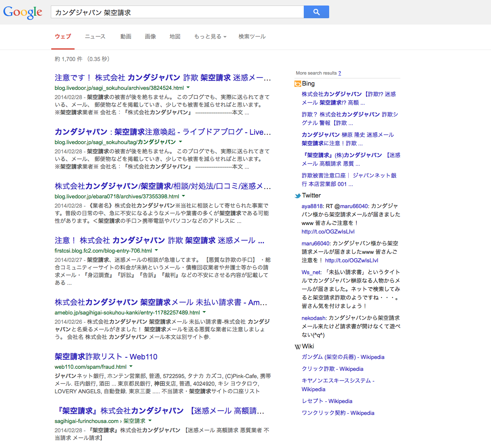This screenshot has height=448, width=491.
Task: Expand arrow beside web110.com/spam/fraud.html
Action: [131, 366]
